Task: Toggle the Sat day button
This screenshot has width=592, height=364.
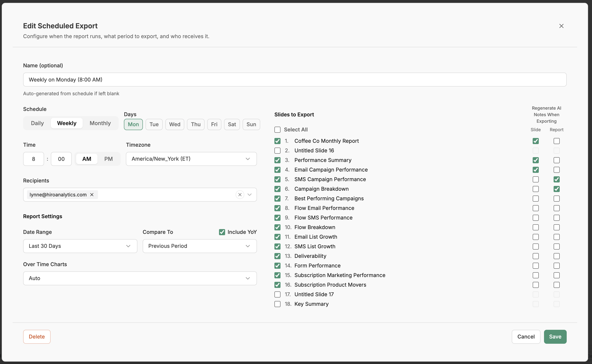Action: point(232,124)
